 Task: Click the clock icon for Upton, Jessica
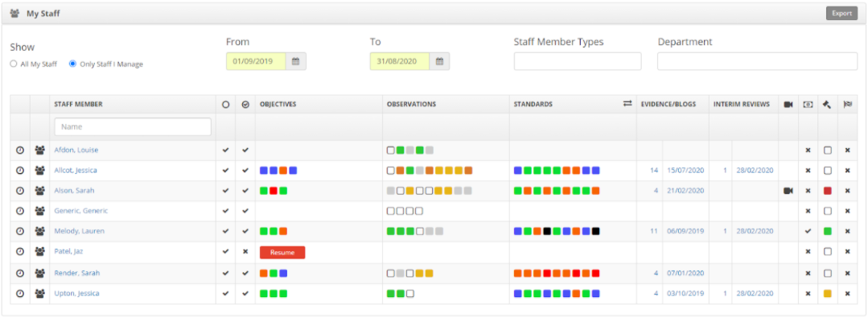[x=20, y=294]
